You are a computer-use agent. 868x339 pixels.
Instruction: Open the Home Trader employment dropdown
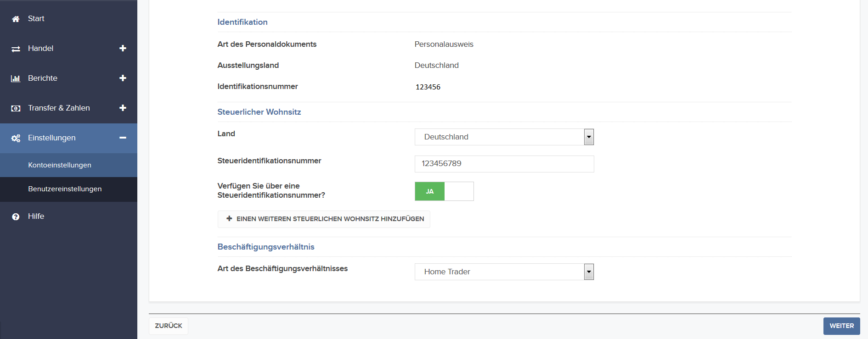pos(504,272)
